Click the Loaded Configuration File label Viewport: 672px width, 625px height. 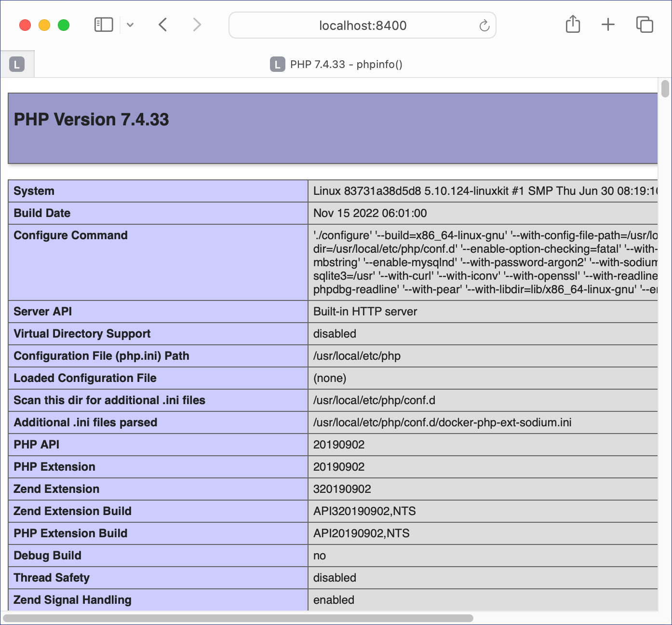(85, 378)
